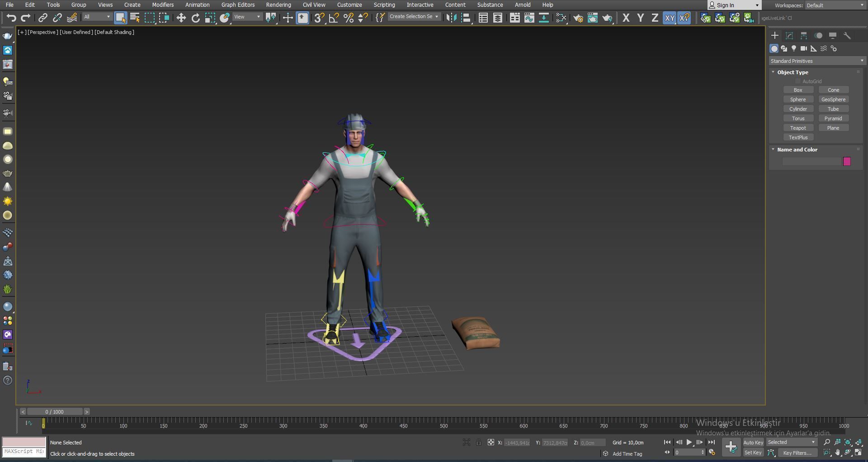Click the GeoSphere primitive button
The height and width of the screenshot is (462, 868).
point(833,99)
